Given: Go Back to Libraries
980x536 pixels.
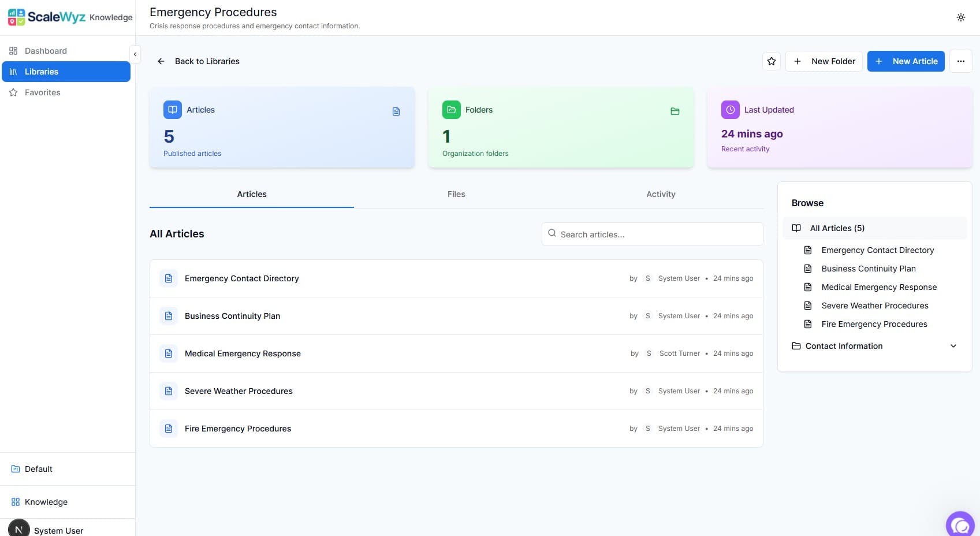Looking at the screenshot, I should click(199, 61).
